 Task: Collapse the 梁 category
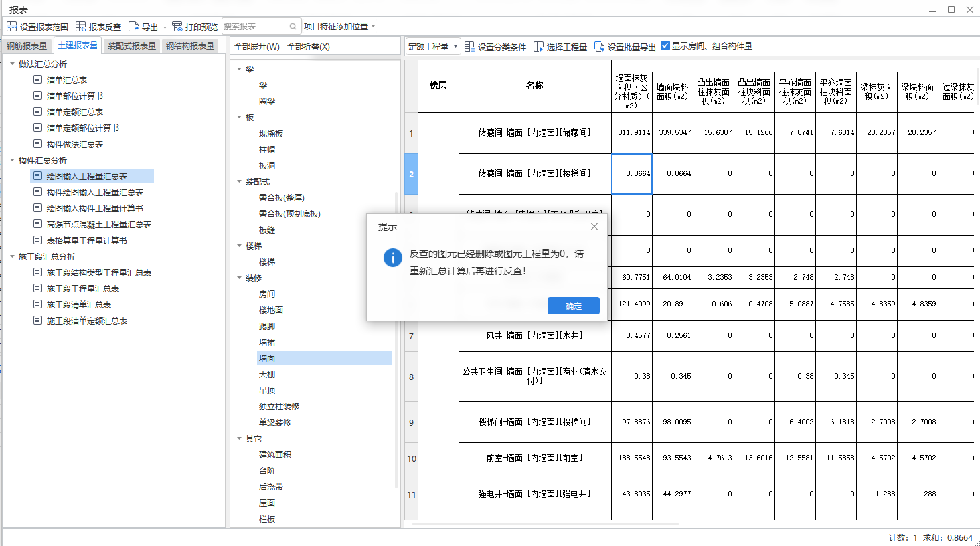[239, 69]
